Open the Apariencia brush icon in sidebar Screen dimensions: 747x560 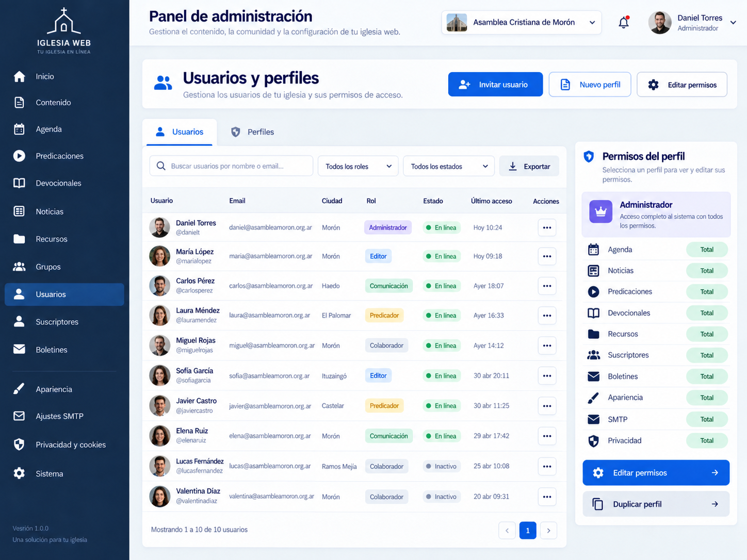(19, 389)
